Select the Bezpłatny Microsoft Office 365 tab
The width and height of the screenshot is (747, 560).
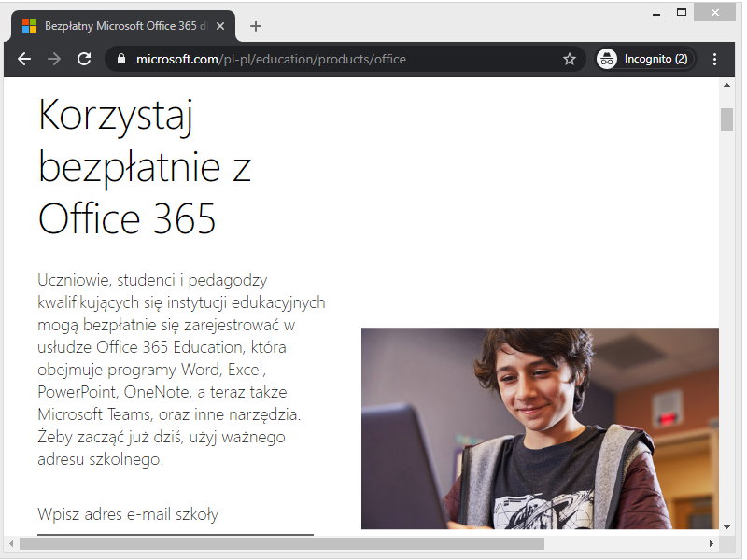click(121, 27)
